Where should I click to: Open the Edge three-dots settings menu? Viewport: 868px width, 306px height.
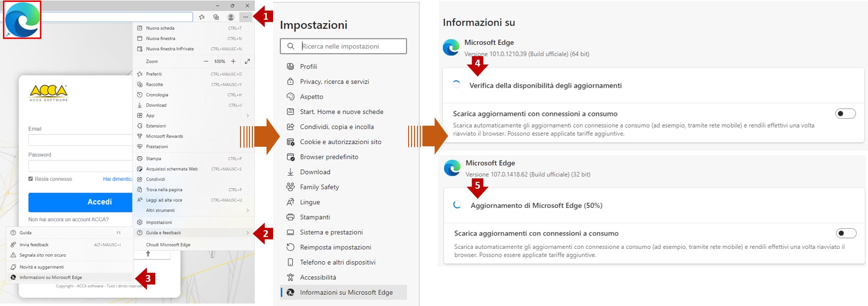[x=245, y=17]
